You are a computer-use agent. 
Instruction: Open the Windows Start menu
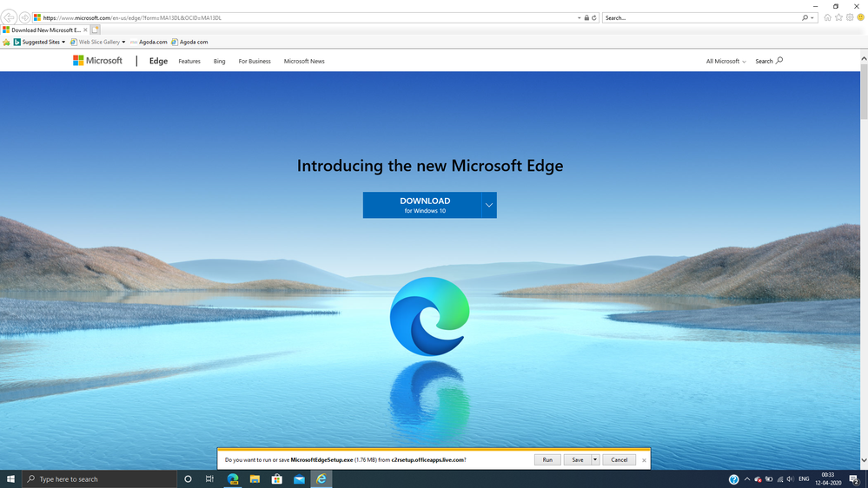click(x=10, y=479)
